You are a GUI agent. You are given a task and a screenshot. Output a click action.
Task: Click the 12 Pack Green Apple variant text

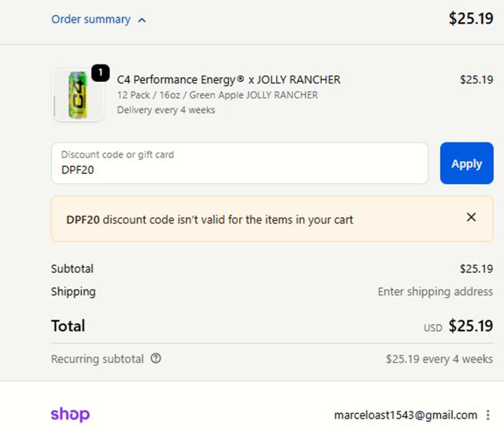217,95
